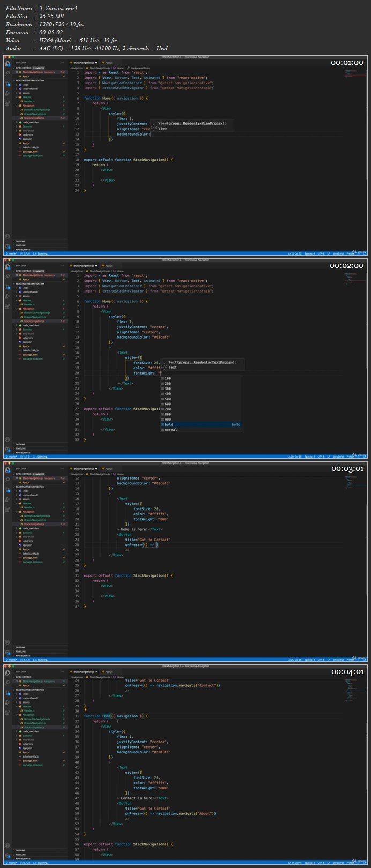Click master branch indicator in 00:01:00 status bar
The image size is (371, 868).
point(11,253)
